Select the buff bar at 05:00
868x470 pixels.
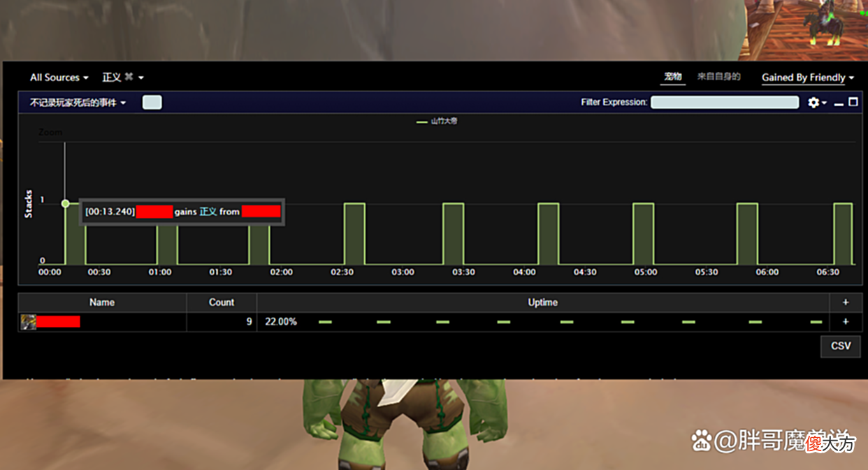643,234
